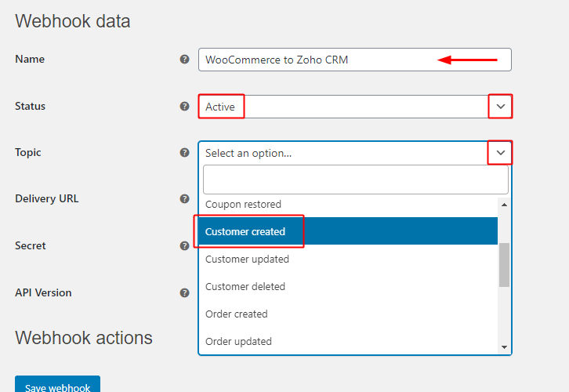Screen dimensions: 569x392
Task: Click the Secret field label
Action: pos(31,245)
